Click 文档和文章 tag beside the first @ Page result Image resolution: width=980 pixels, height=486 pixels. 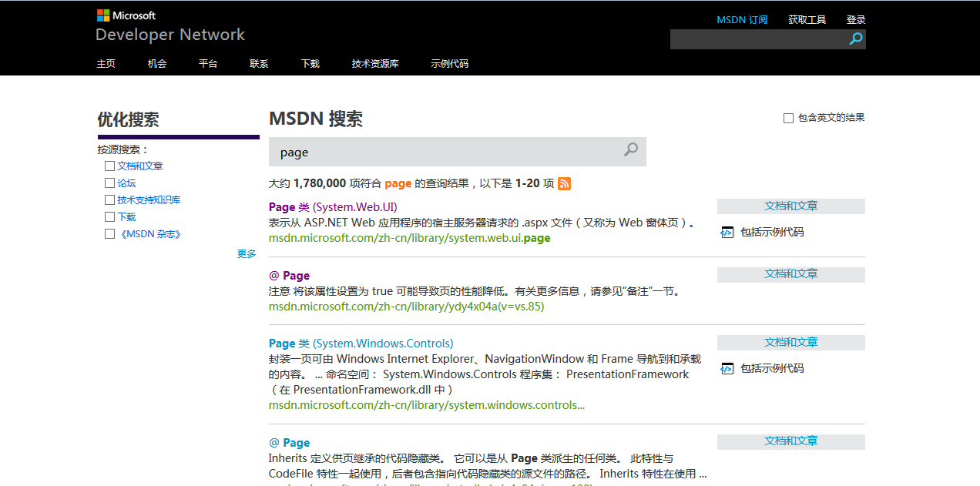point(791,274)
